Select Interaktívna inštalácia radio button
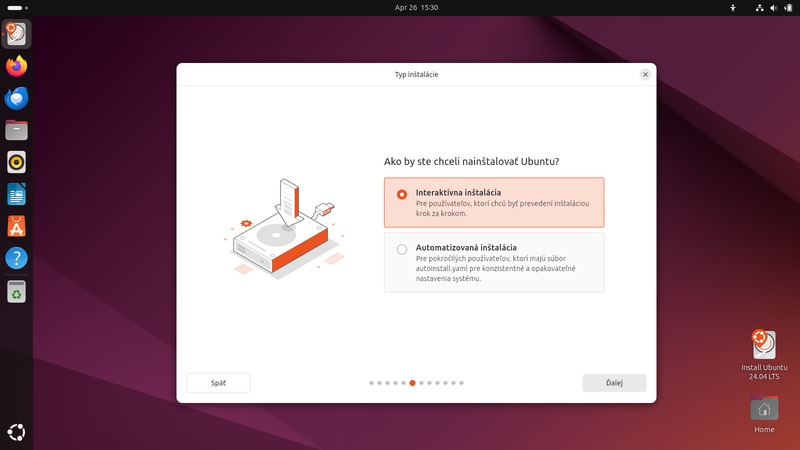Screen dimensions: 800x450 coord(402,194)
